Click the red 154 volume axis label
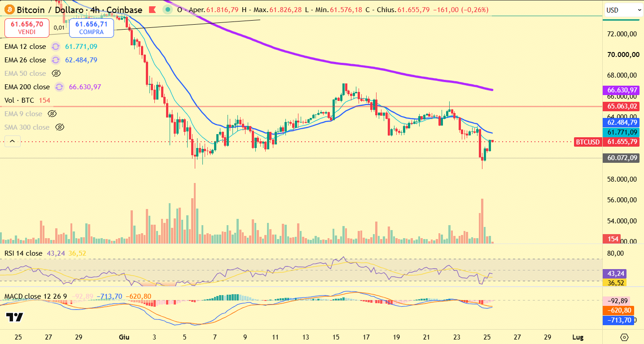 coord(613,239)
